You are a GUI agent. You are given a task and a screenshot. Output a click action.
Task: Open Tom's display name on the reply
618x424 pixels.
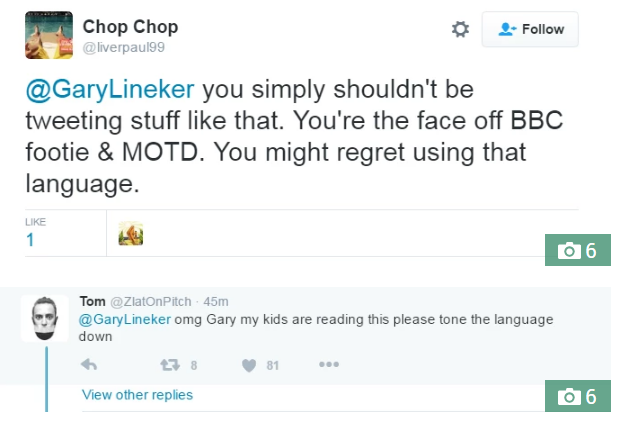(x=92, y=301)
